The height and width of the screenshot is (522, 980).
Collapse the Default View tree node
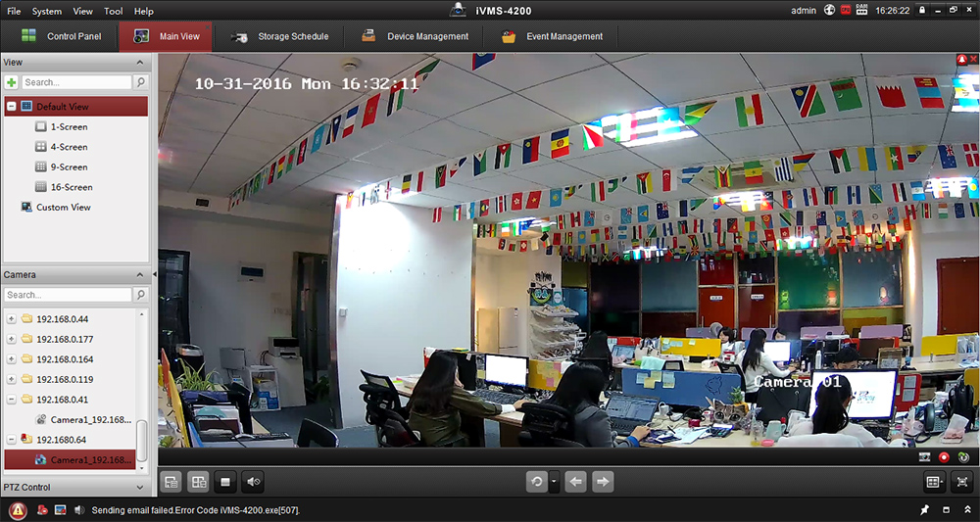(x=11, y=107)
